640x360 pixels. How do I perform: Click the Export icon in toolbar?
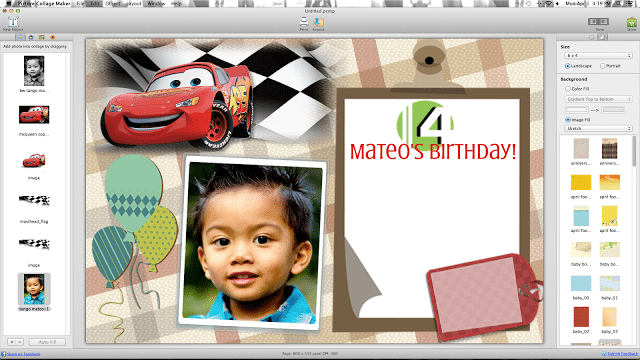(x=318, y=22)
